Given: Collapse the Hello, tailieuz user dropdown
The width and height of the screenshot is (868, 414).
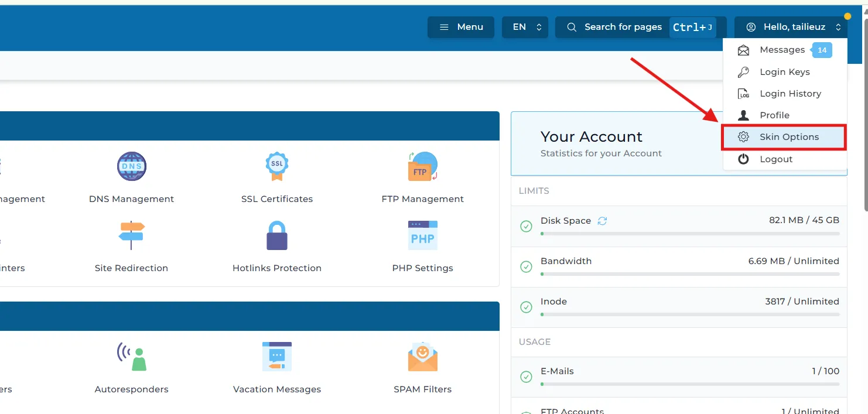Looking at the screenshot, I should (x=790, y=27).
